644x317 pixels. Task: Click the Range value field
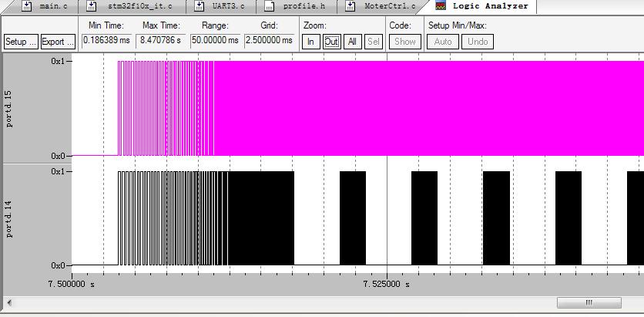click(x=215, y=41)
